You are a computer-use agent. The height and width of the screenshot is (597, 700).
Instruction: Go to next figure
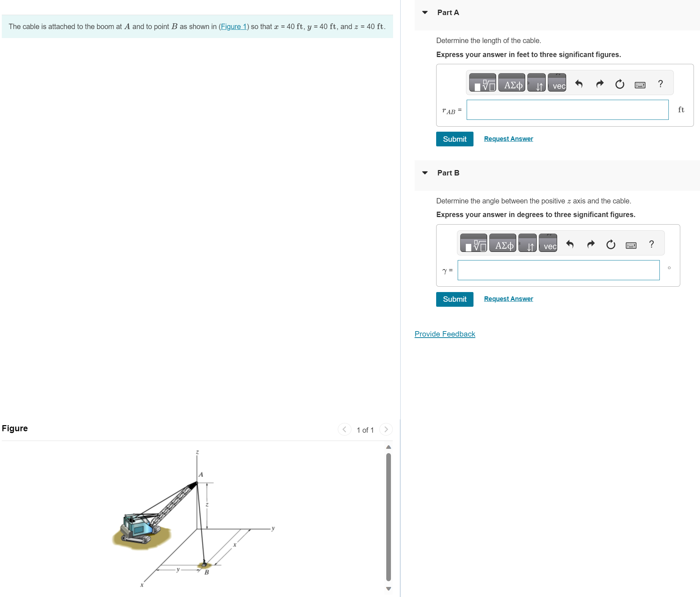pos(386,429)
